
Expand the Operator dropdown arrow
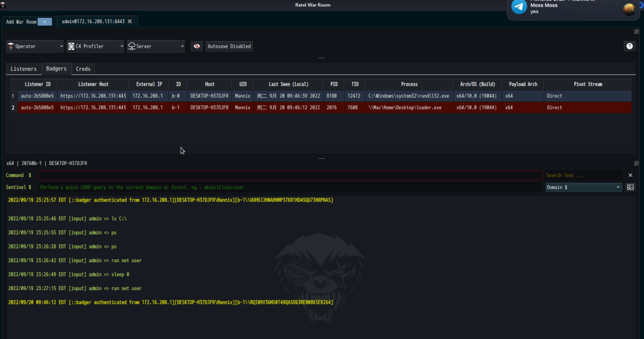point(61,46)
